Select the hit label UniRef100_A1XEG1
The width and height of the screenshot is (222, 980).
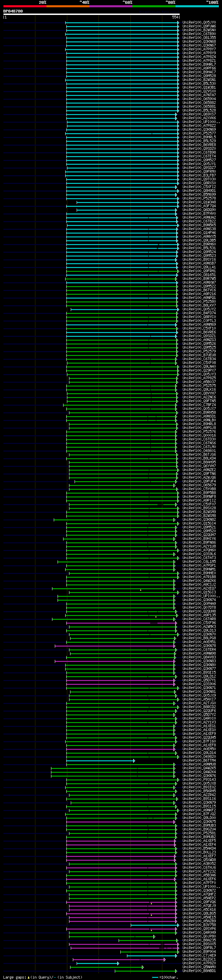coord(199,726)
